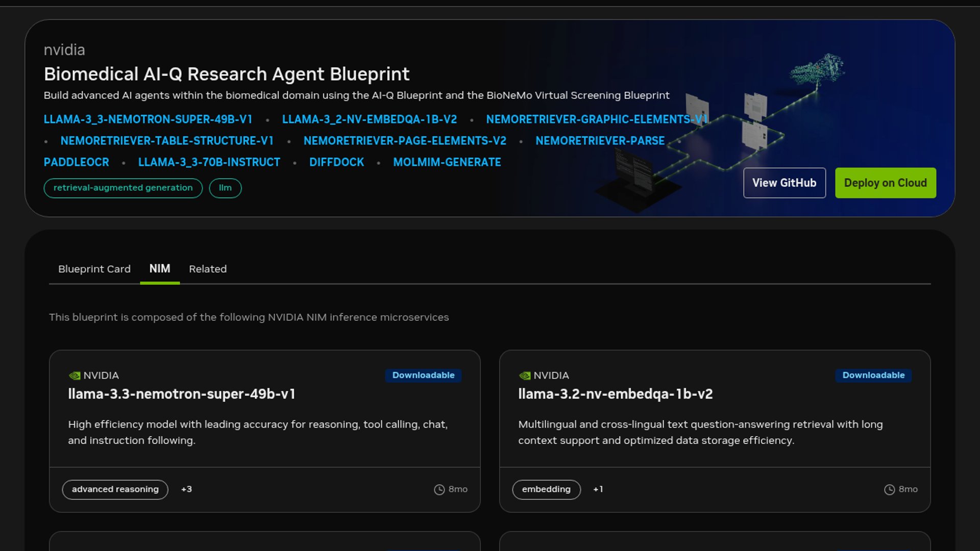Open the DIFFDOCK model link

coord(336,162)
